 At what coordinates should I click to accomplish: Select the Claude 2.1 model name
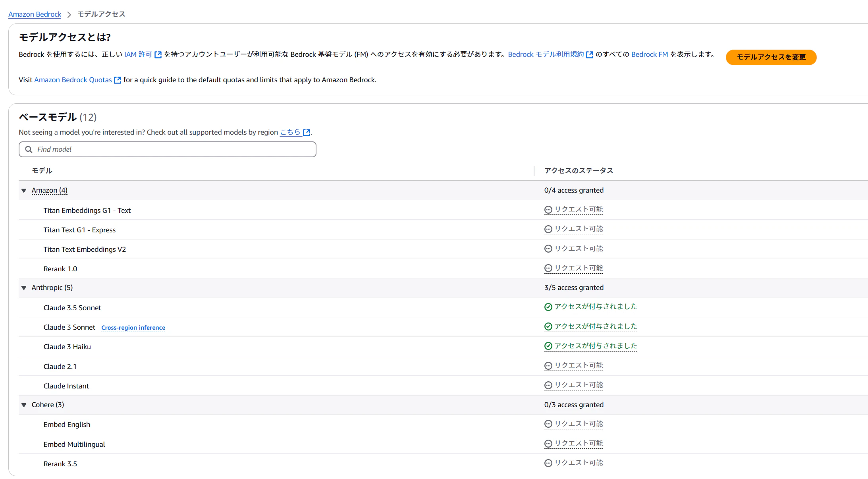pos(60,367)
